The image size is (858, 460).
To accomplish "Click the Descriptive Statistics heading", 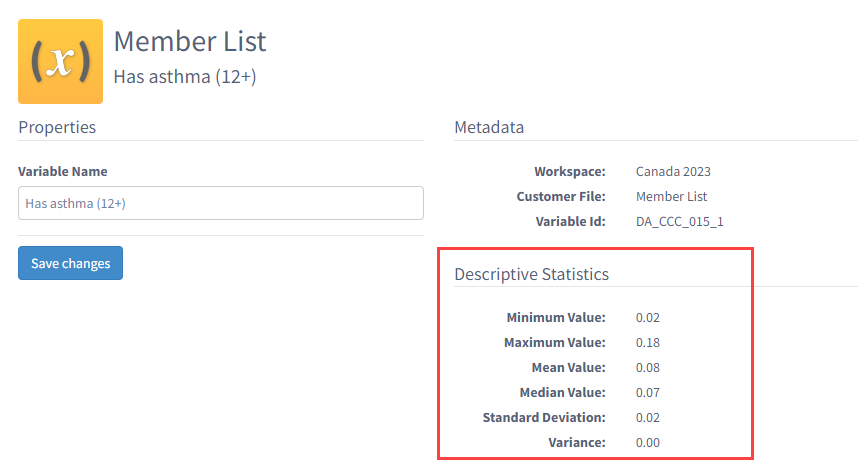I will [x=531, y=274].
